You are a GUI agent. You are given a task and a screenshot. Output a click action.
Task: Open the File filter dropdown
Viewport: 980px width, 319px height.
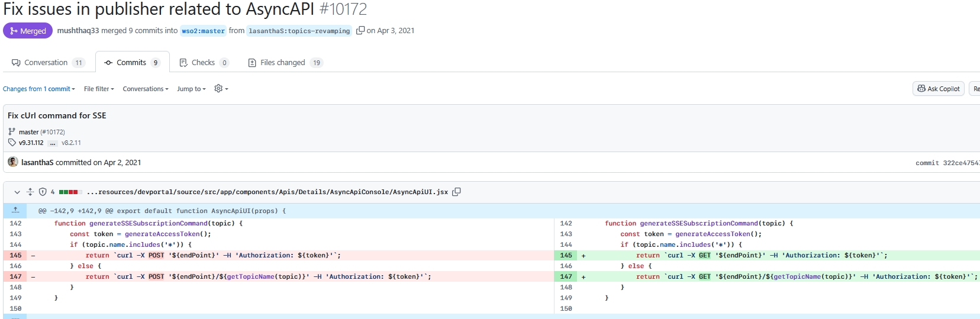pyautogui.click(x=99, y=89)
